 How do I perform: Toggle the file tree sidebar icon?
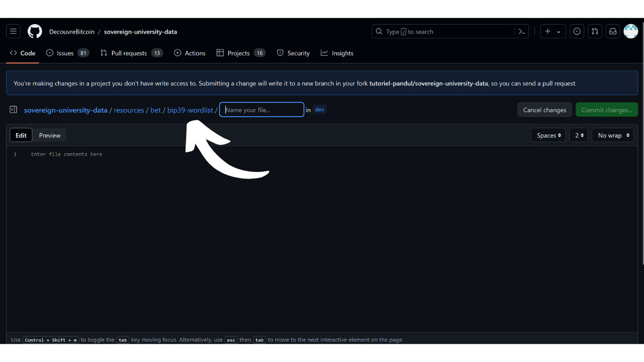14,110
